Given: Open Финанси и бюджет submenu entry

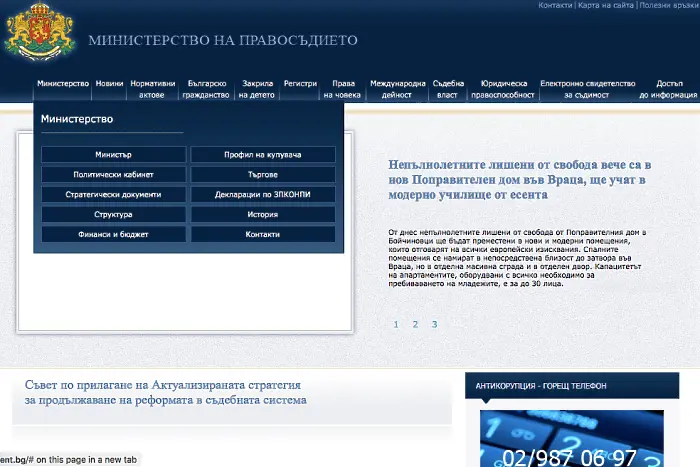Looking at the screenshot, I should (x=113, y=234).
